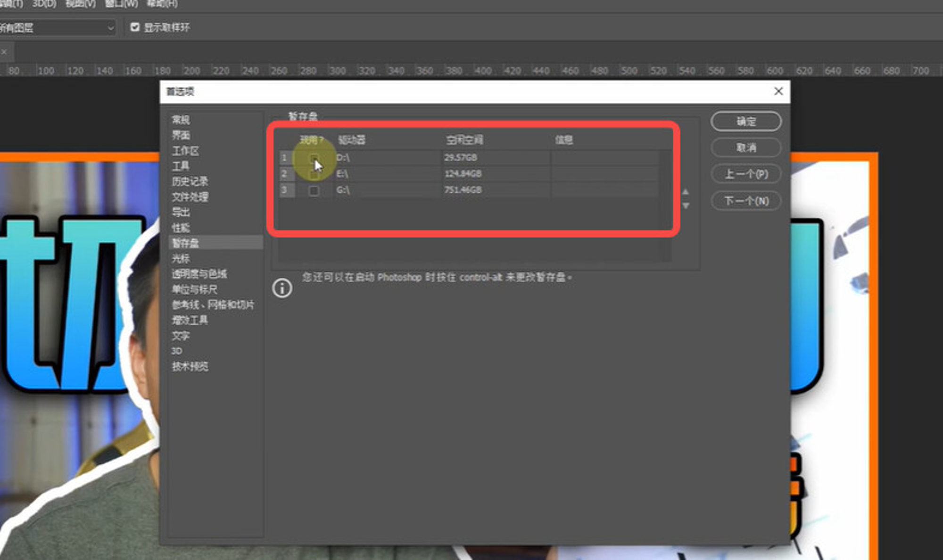Screen dimensions: 943x560
Task: Open the 帮助(H) menu
Action: pyautogui.click(x=162, y=4)
